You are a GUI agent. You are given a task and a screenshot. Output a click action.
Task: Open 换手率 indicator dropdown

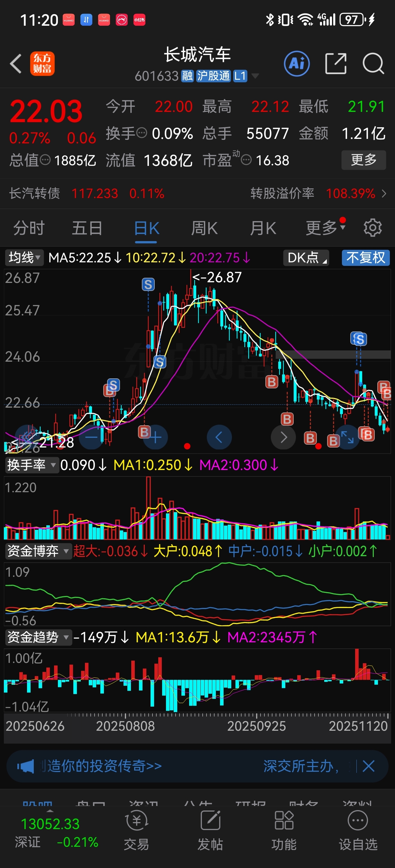[x=32, y=465]
